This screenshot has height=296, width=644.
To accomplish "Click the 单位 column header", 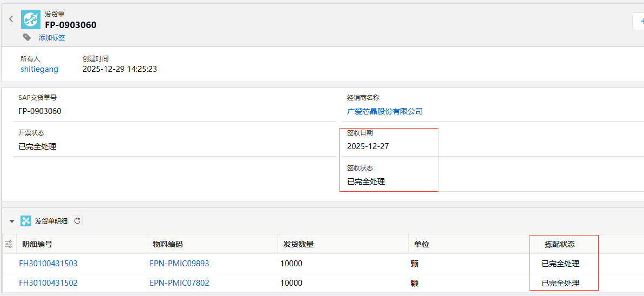I will pyautogui.click(x=422, y=244).
